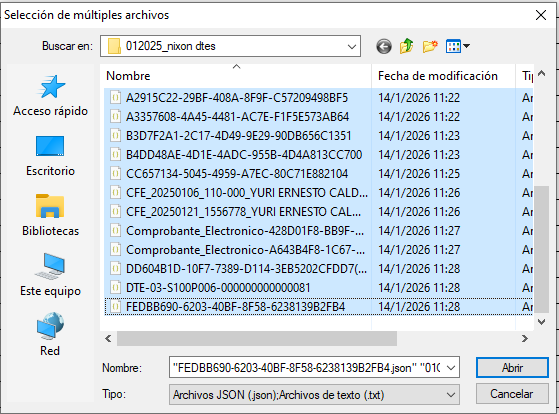Select file A2915C22-29BF-408A-8F9F-C57209498BF5

coord(237,98)
